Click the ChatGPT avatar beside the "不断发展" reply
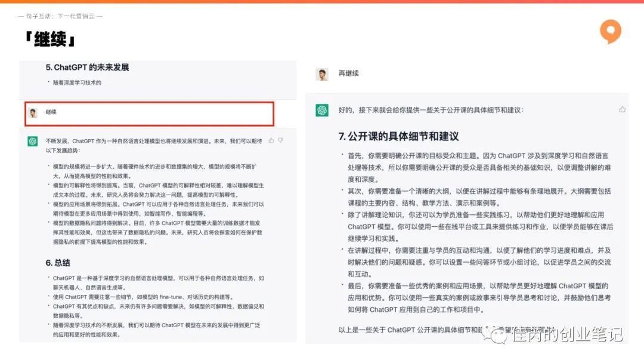The image size is (644, 363). [33, 141]
